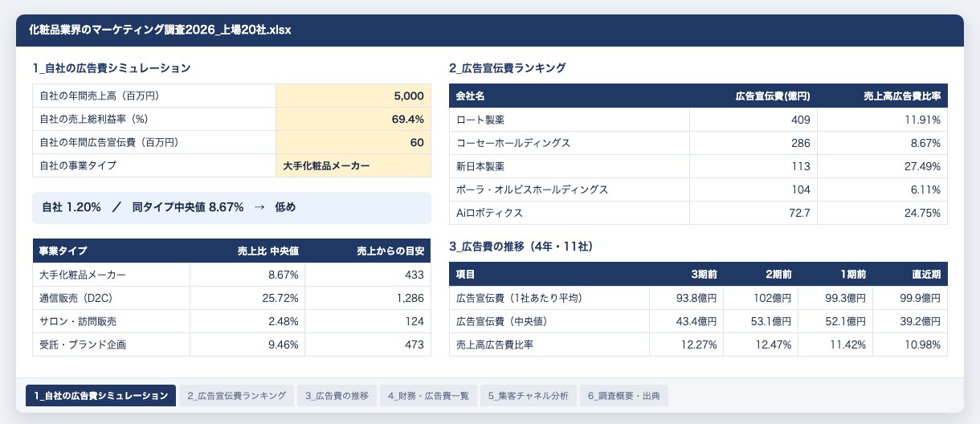This screenshot has width=980, height=424.
Task: Click the 6.11% ratio cell
Action: point(883,190)
